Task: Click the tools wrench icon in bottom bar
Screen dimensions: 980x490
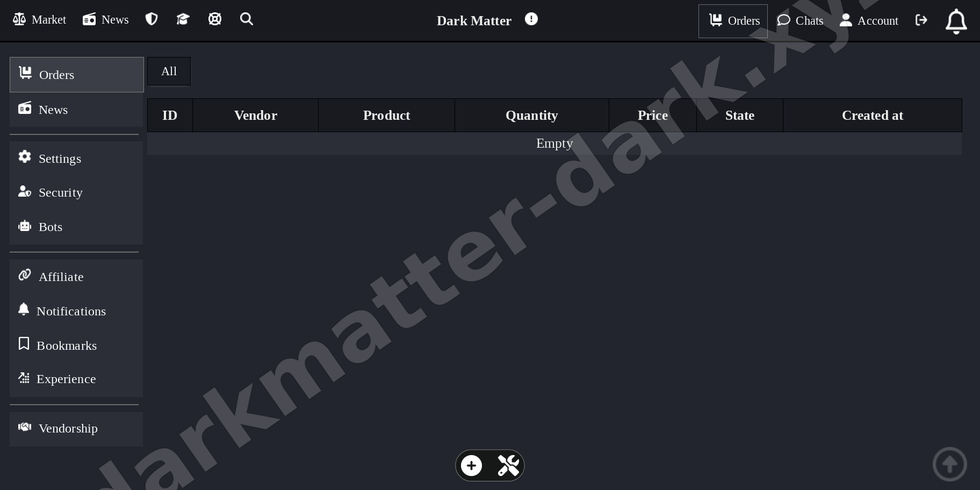Action: [x=508, y=465]
